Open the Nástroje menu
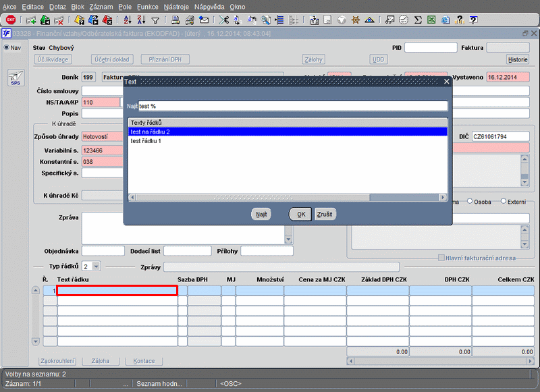 176,6
